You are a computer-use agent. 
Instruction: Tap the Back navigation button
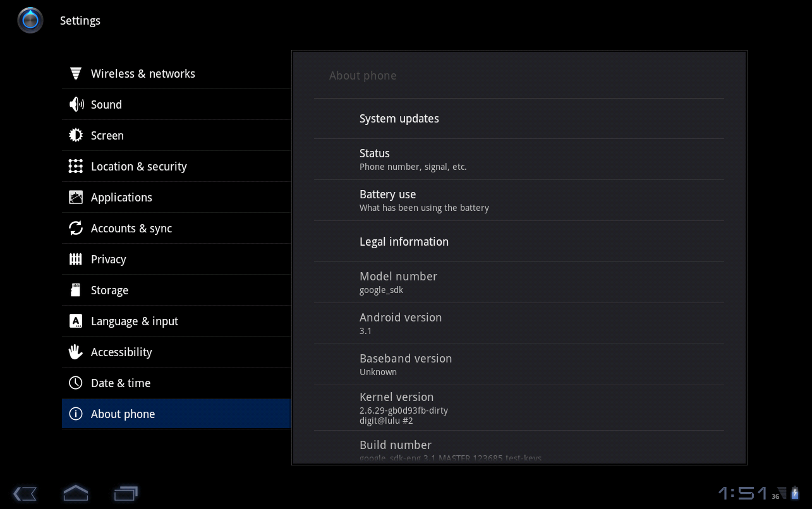point(25,493)
